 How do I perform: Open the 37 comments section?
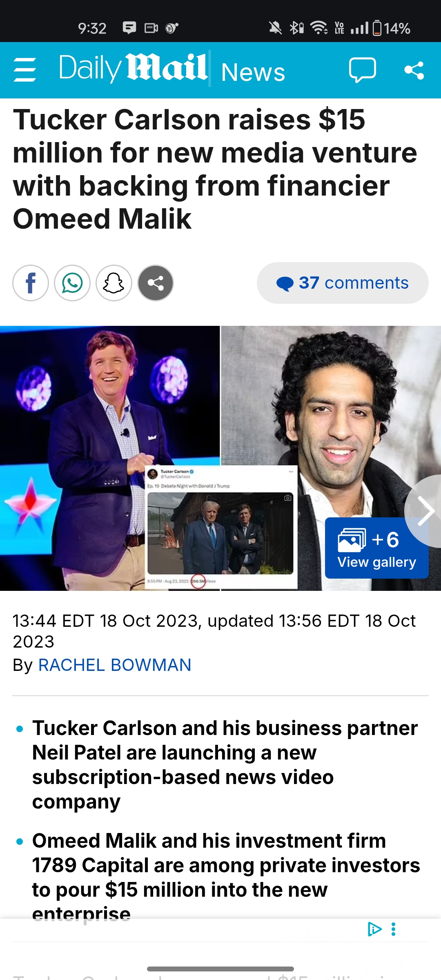pos(343,283)
